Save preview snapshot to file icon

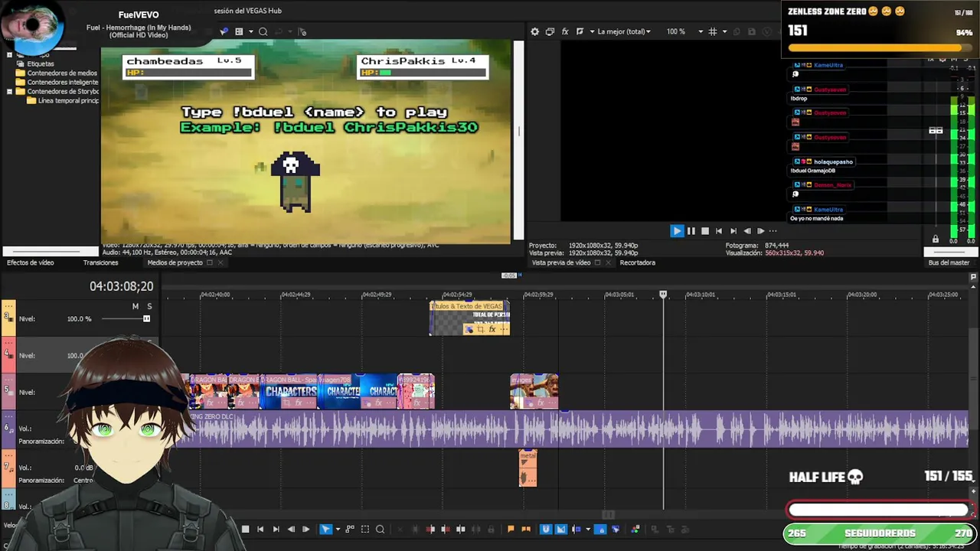(x=751, y=31)
